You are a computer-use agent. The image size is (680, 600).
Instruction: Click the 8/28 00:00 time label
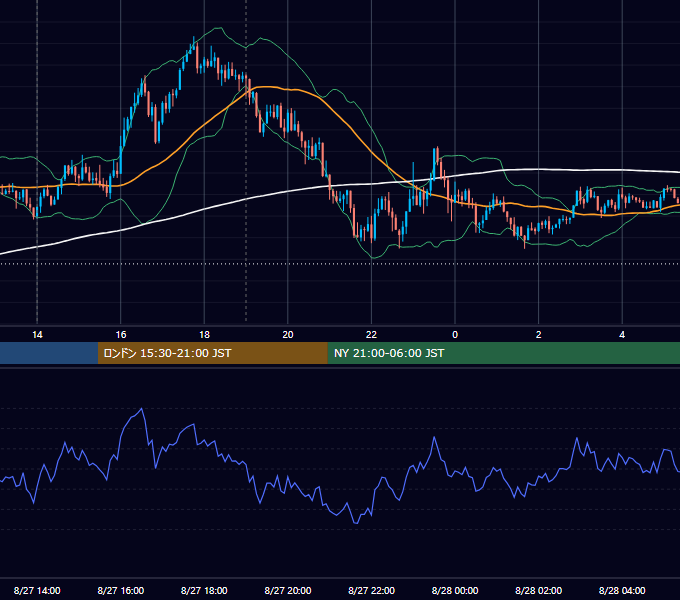(x=455, y=590)
